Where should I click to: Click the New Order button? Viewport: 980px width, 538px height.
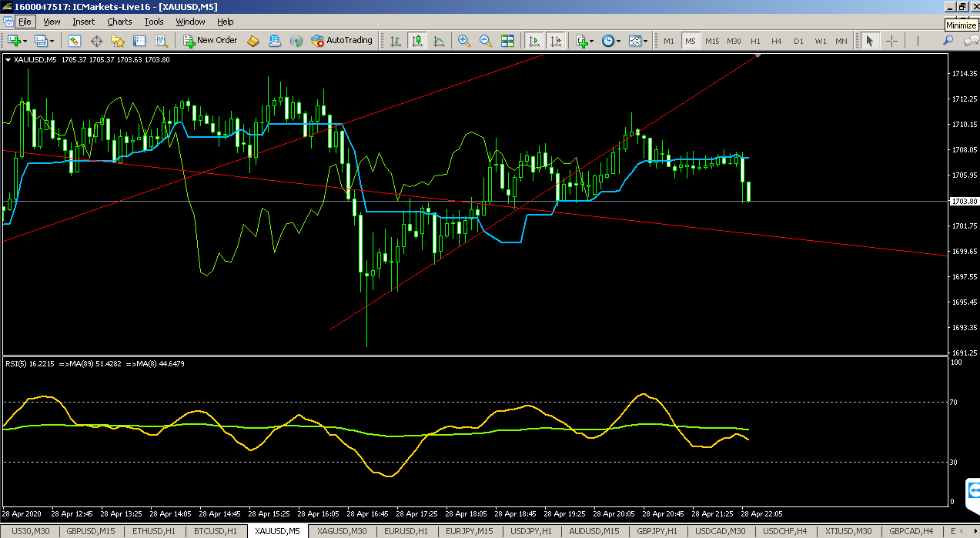[210, 41]
